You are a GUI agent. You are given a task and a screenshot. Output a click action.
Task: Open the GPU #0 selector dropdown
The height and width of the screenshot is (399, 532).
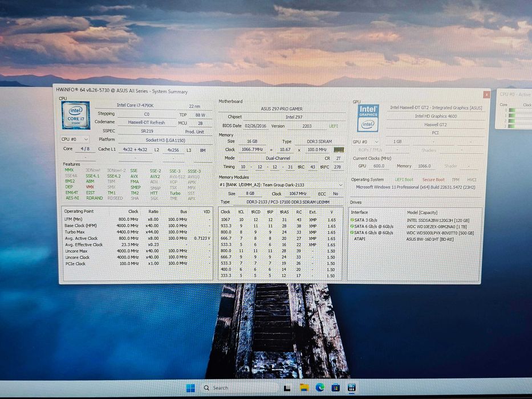(366, 142)
